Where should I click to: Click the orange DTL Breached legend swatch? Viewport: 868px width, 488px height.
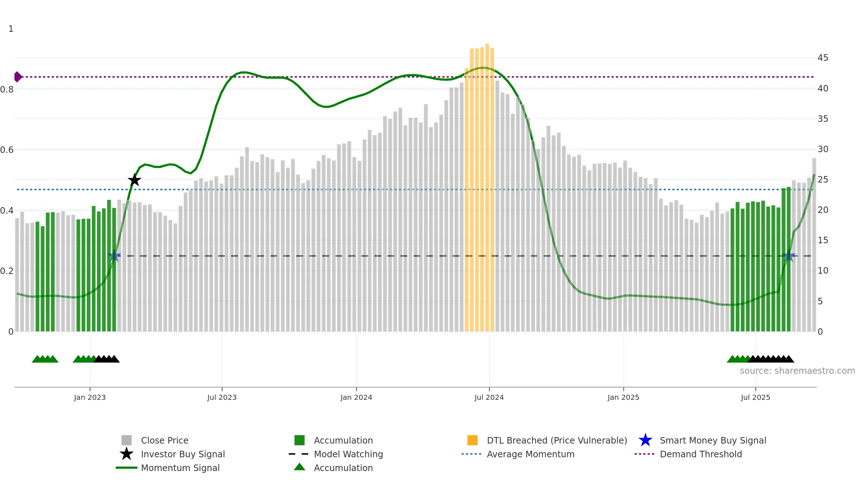pos(472,440)
